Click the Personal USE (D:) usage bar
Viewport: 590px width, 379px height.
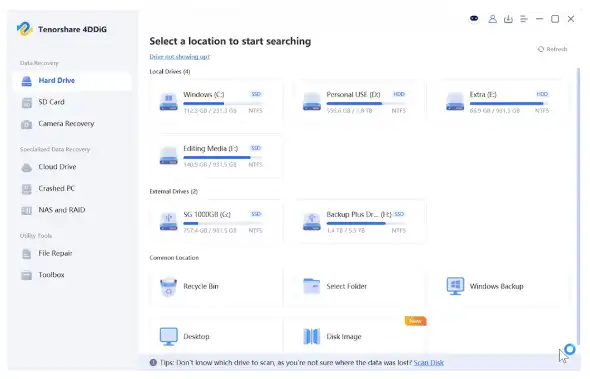(x=366, y=104)
